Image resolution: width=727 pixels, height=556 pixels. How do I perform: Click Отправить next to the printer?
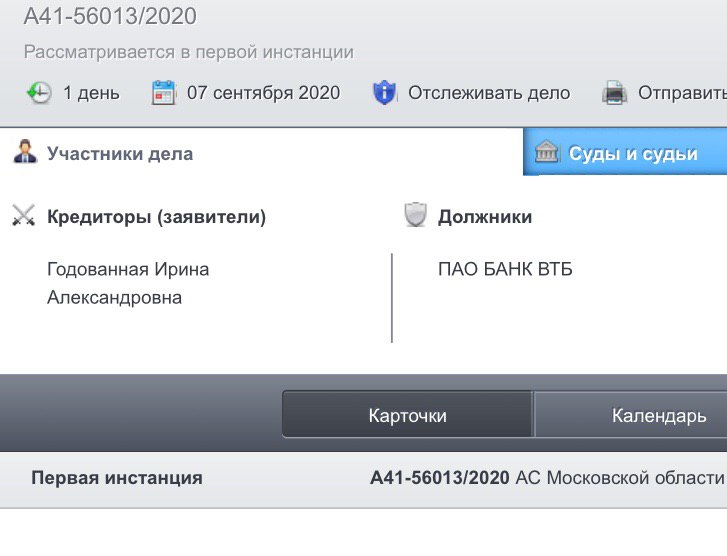682,93
